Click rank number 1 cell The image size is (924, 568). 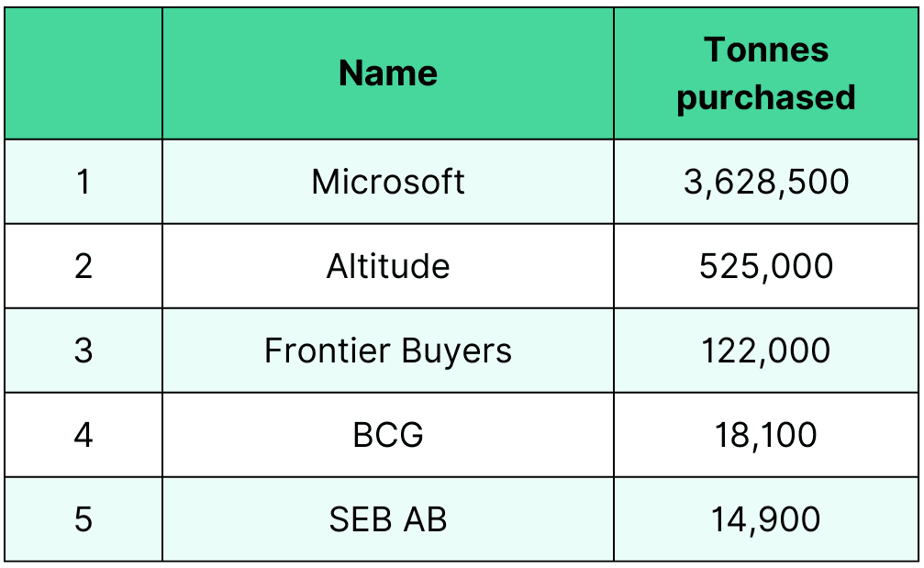pos(83,182)
